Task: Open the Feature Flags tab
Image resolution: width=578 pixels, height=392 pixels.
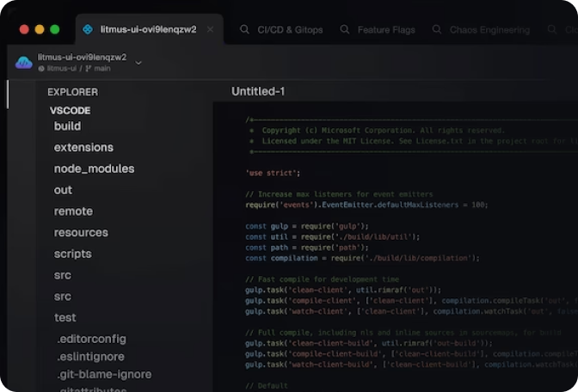Action: [x=387, y=30]
